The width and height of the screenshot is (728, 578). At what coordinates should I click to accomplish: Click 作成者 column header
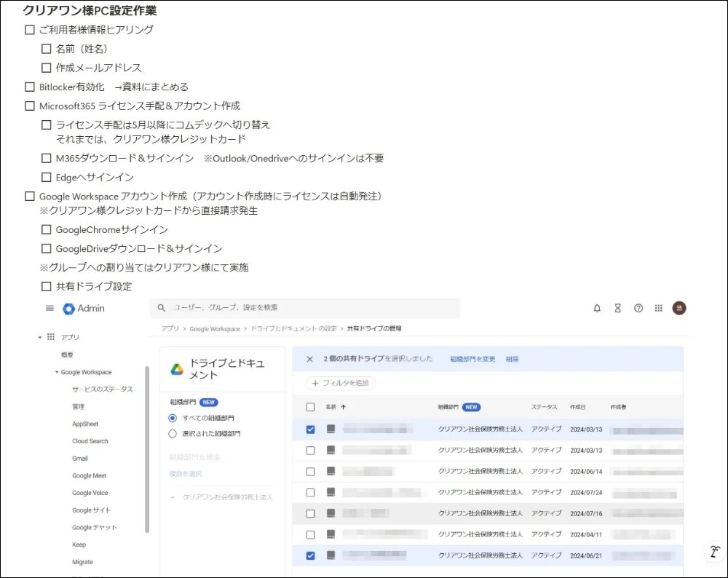[618, 407]
